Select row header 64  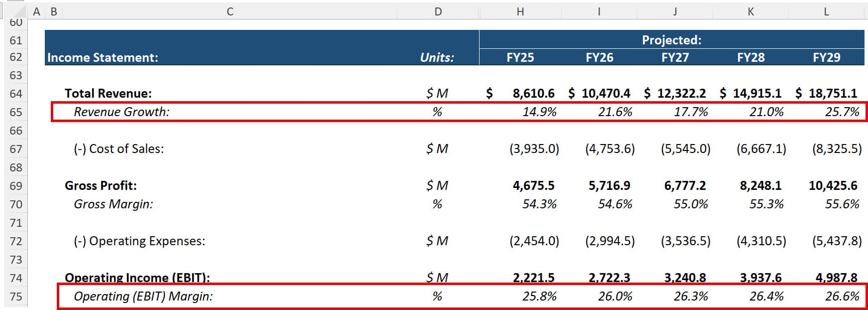(16, 93)
